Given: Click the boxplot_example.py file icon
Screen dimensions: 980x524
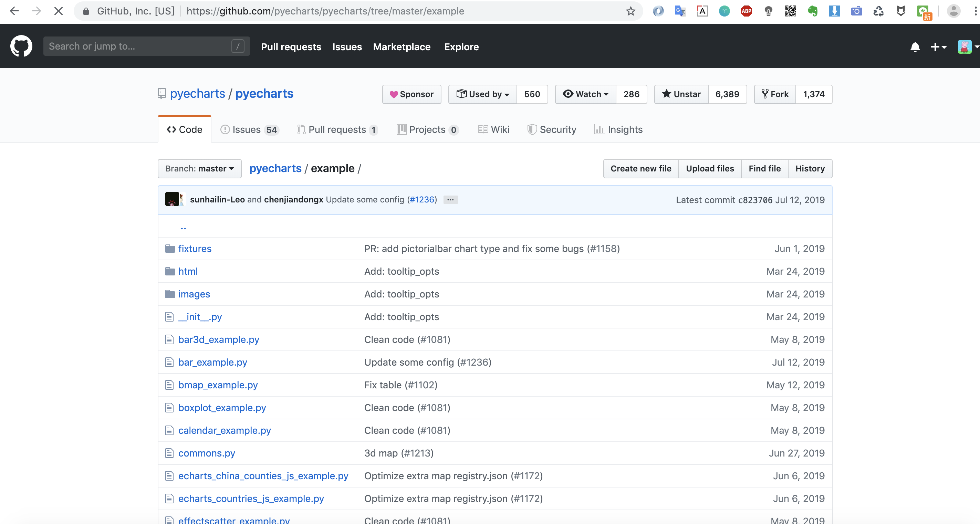Looking at the screenshot, I should [x=169, y=408].
